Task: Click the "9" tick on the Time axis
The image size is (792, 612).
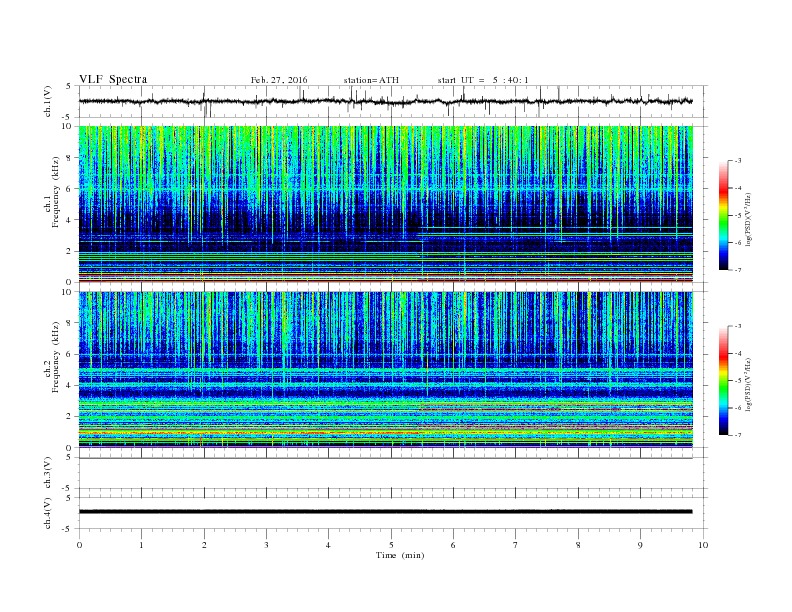Action: pyautogui.click(x=640, y=545)
